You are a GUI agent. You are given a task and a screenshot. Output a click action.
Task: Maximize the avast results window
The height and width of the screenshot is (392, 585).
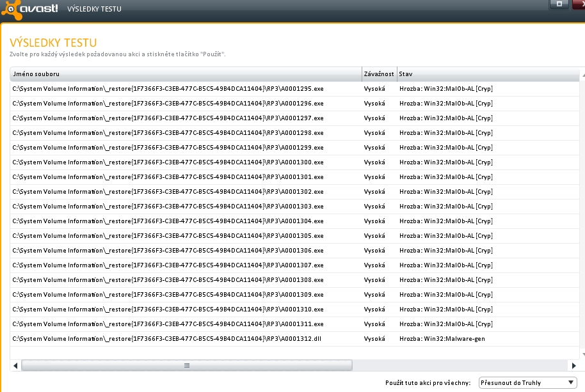559,4
